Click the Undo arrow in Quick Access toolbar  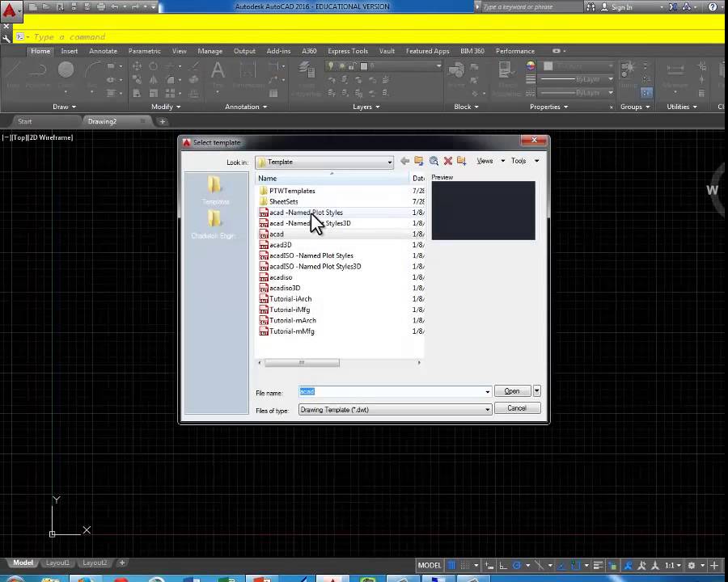tap(116, 6)
